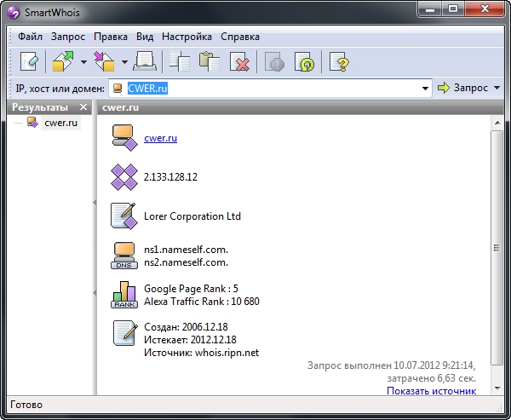Viewport: 511px width, 420px height.
Task: Click the new query toolbar icon
Action: click(x=30, y=61)
